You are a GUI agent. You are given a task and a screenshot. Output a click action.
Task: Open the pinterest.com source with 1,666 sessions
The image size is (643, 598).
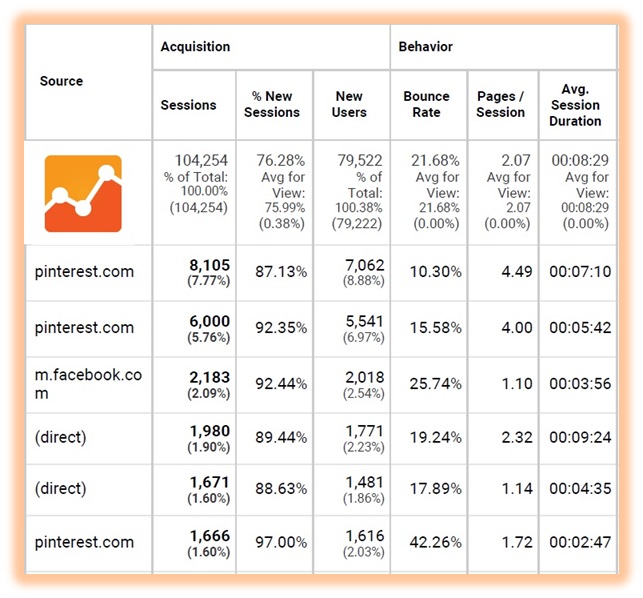pos(84,542)
